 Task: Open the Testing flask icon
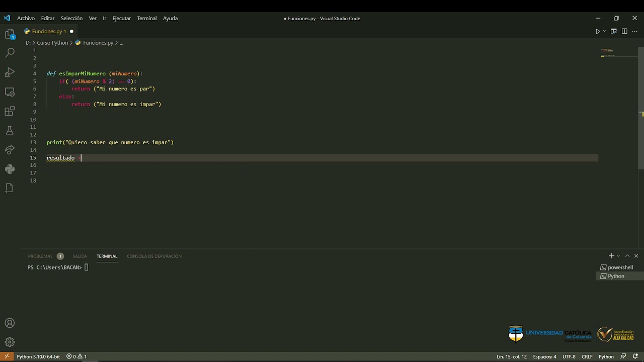click(x=10, y=130)
